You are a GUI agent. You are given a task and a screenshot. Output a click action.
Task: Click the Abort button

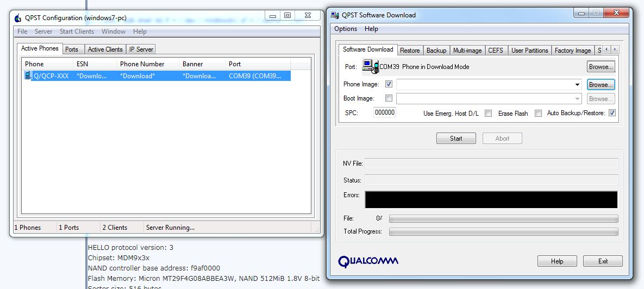(502, 139)
